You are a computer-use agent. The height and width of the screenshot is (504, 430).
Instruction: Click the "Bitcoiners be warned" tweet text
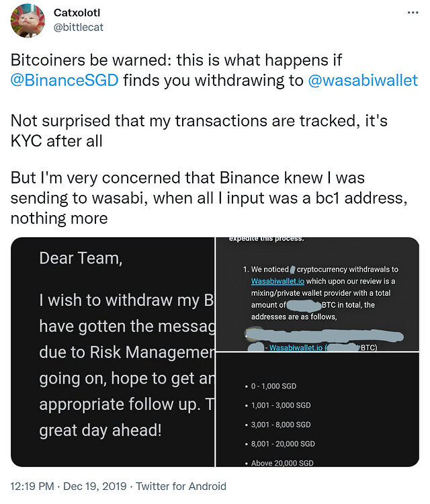[x=176, y=60]
